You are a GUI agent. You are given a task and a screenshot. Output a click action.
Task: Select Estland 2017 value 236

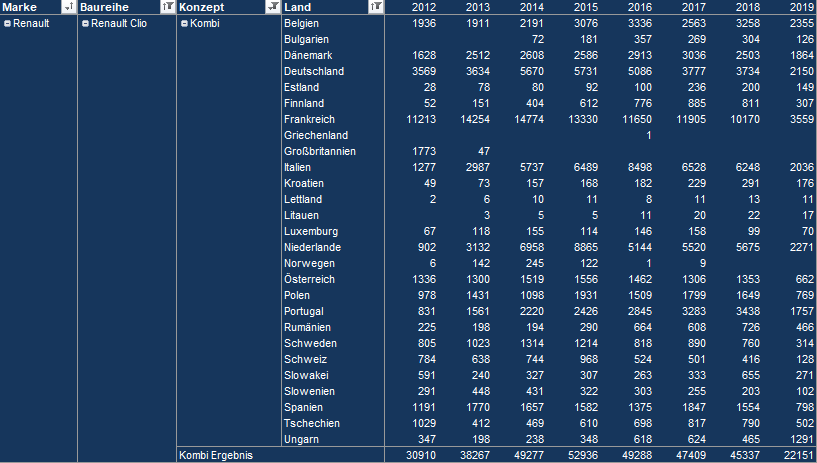pos(697,87)
